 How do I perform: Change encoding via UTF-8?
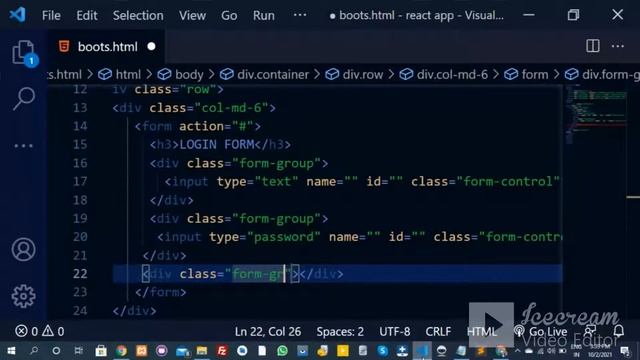coord(395,331)
